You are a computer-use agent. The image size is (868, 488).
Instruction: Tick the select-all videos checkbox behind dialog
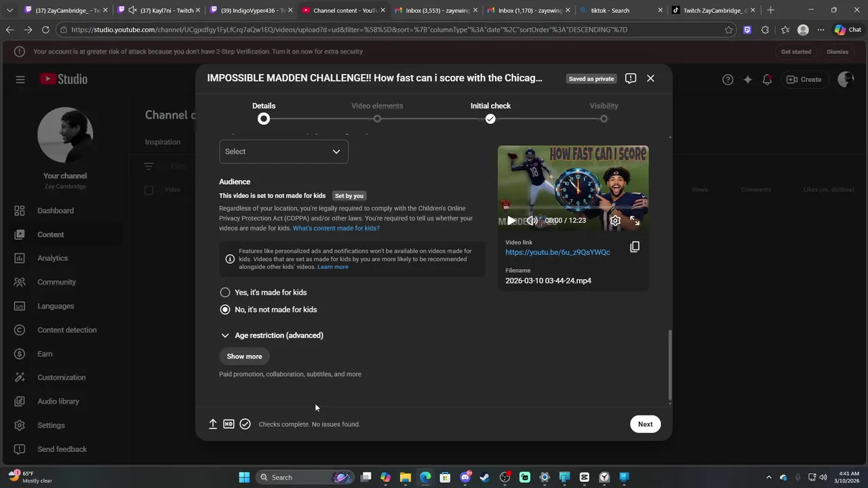pyautogui.click(x=149, y=190)
